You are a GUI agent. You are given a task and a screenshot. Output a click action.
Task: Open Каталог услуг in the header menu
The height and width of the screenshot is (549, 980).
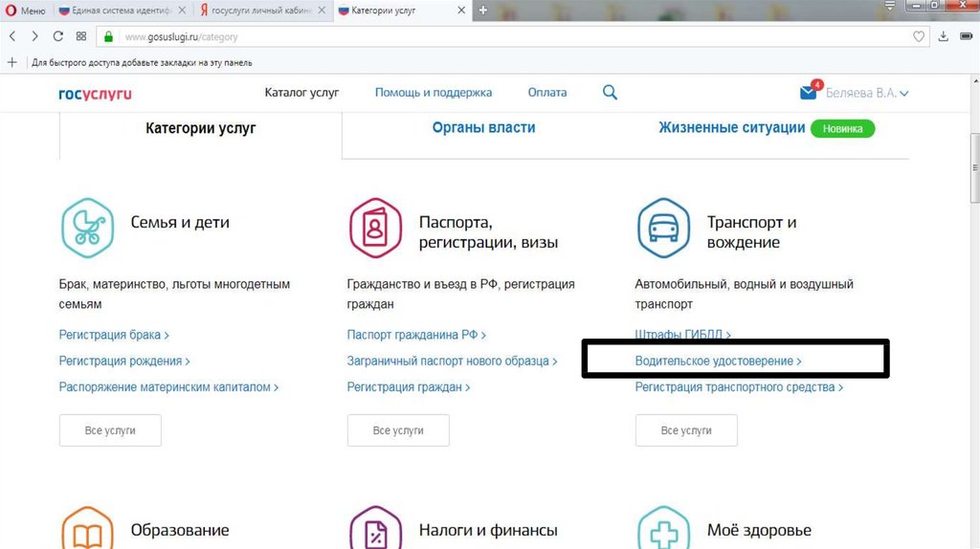tap(301, 93)
